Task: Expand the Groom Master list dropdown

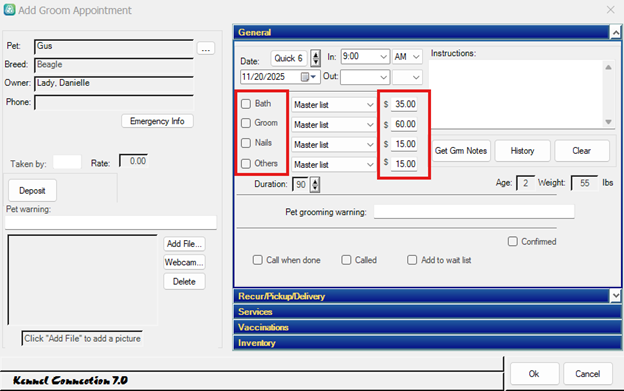Action: tap(333, 125)
